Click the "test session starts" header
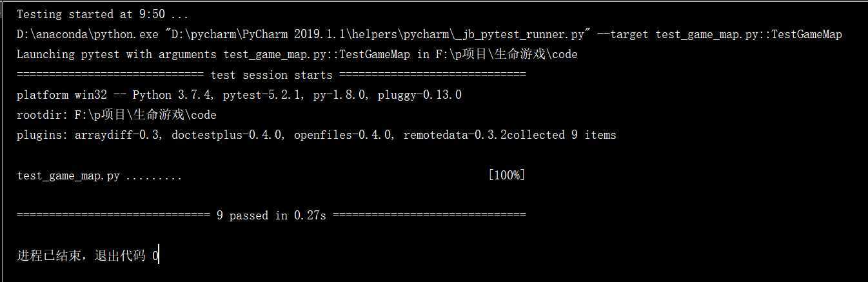 [271, 75]
